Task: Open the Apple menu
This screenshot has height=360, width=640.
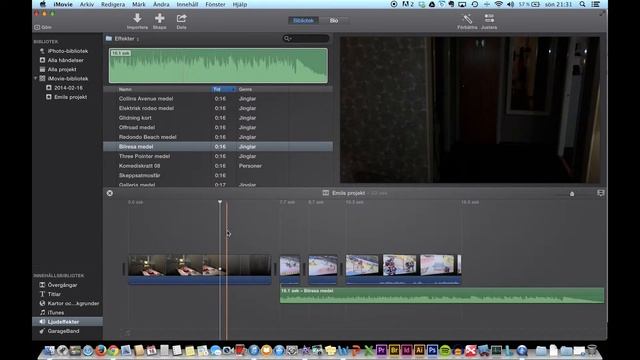Action: click(42, 4)
